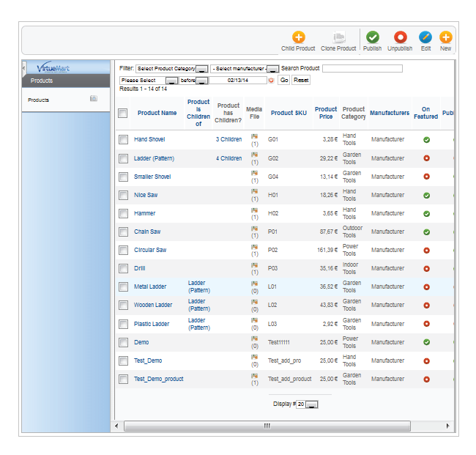Expand the Display # count dropdown
This screenshot has width=476, height=455.
click(311, 404)
